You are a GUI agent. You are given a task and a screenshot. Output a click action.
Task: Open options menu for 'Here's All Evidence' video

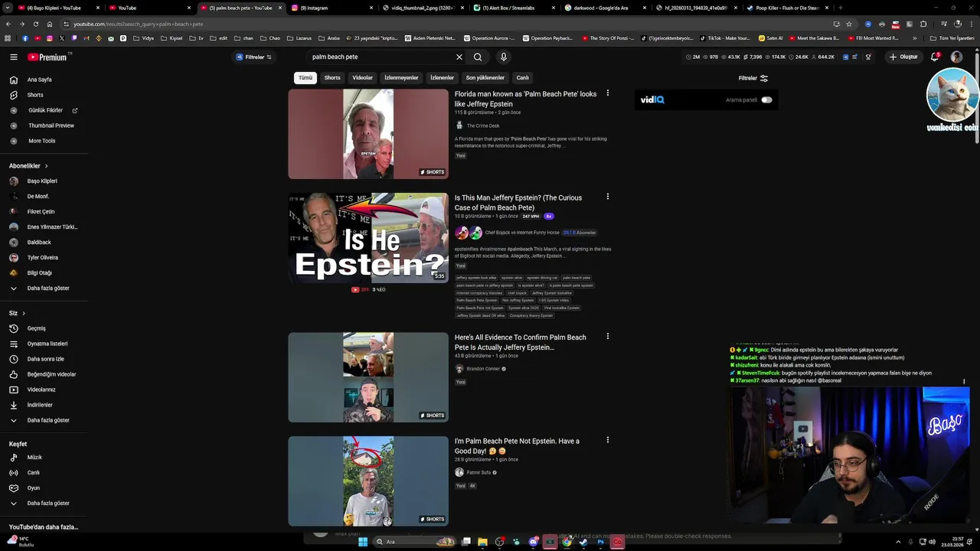pos(608,336)
